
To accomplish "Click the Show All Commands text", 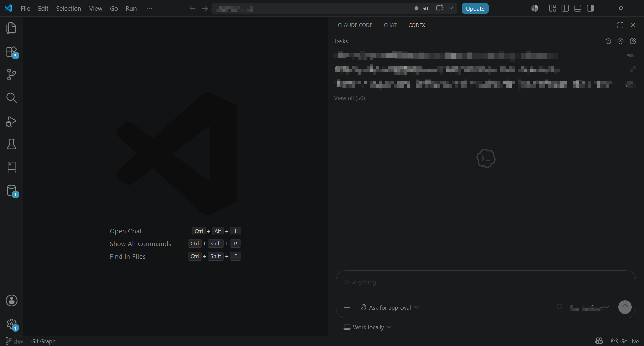I will point(140,244).
